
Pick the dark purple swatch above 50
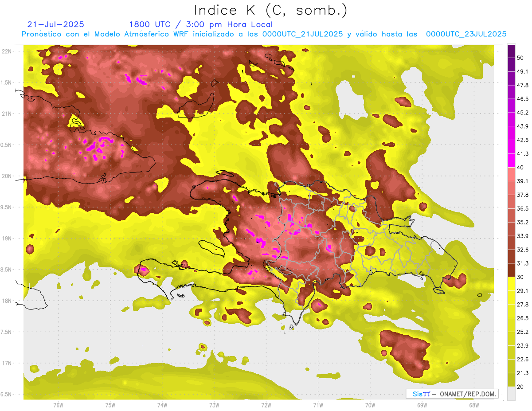(511, 51)
